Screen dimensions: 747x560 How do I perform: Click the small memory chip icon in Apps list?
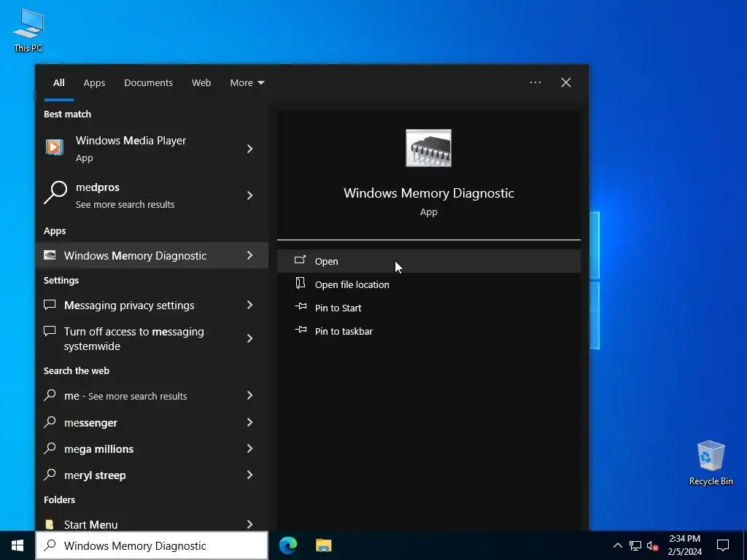pos(50,255)
